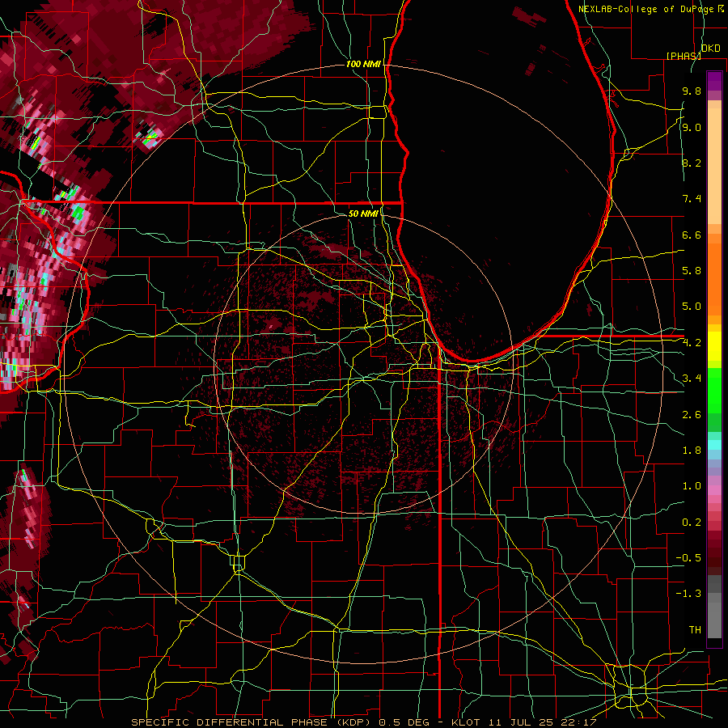Click the "0.2" color scale value

pyautogui.click(x=692, y=523)
